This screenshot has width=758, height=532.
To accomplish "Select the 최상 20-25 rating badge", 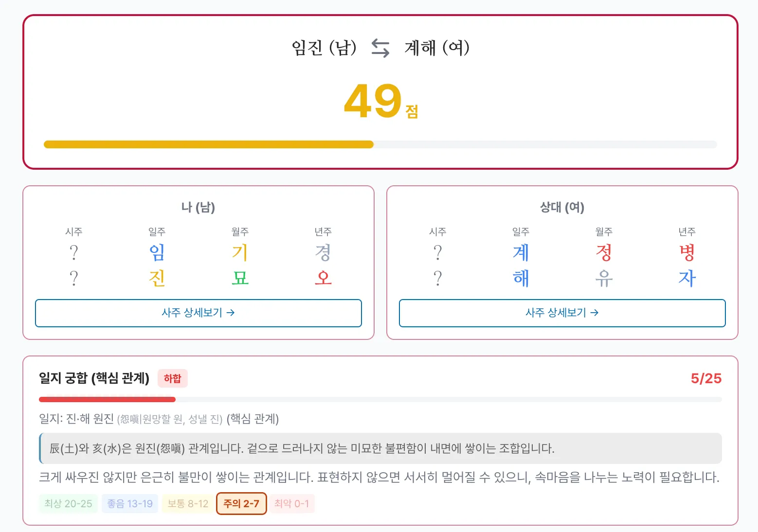I will [x=67, y=503].
